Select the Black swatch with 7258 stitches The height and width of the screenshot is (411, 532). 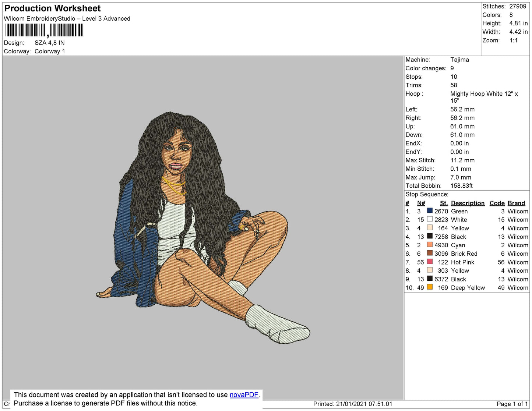point(430,237)
